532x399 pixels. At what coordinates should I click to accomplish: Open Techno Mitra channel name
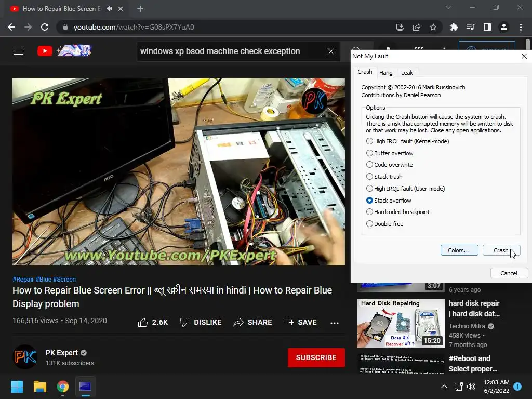pyautogui.click(x=467, y=326)
